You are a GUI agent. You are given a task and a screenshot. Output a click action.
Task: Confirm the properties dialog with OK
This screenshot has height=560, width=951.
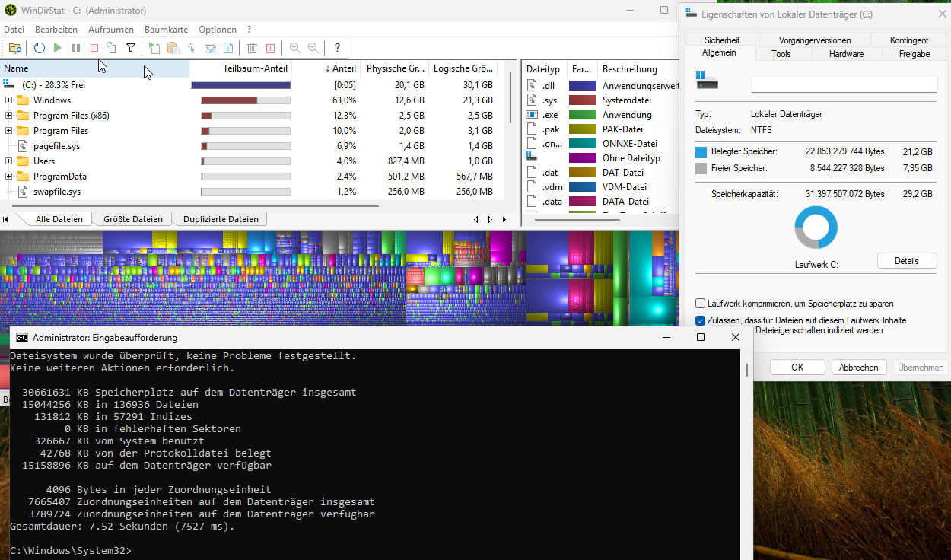click(797, 367)
